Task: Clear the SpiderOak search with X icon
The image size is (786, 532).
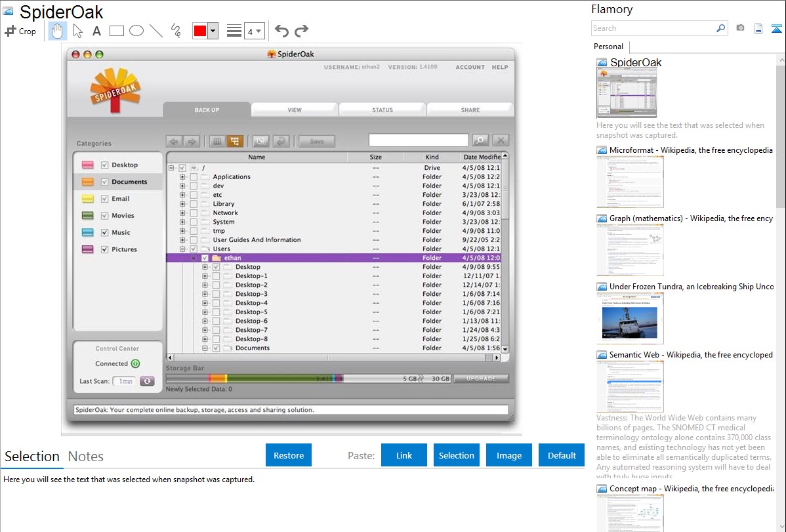Action: [501, 140]
